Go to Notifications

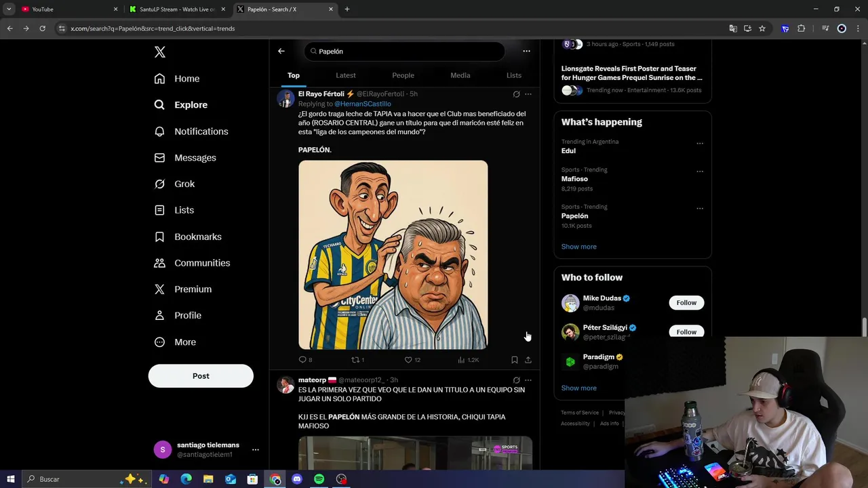[x=191, y=131]
